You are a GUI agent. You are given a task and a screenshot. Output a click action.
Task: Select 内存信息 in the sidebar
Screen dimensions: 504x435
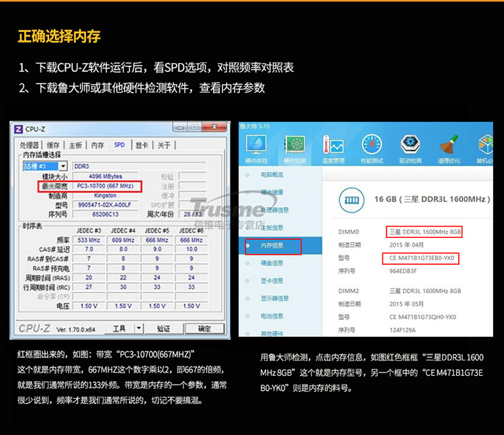pos(272,245)
